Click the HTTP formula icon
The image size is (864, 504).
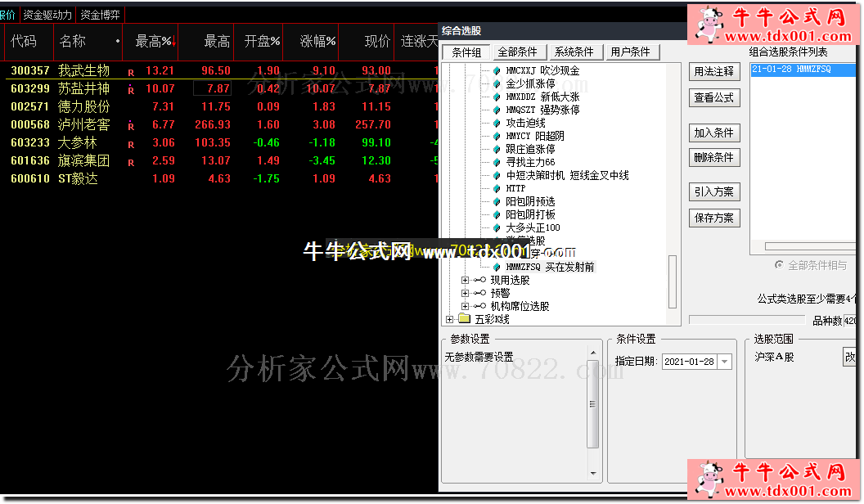click(x=497, y=188)
